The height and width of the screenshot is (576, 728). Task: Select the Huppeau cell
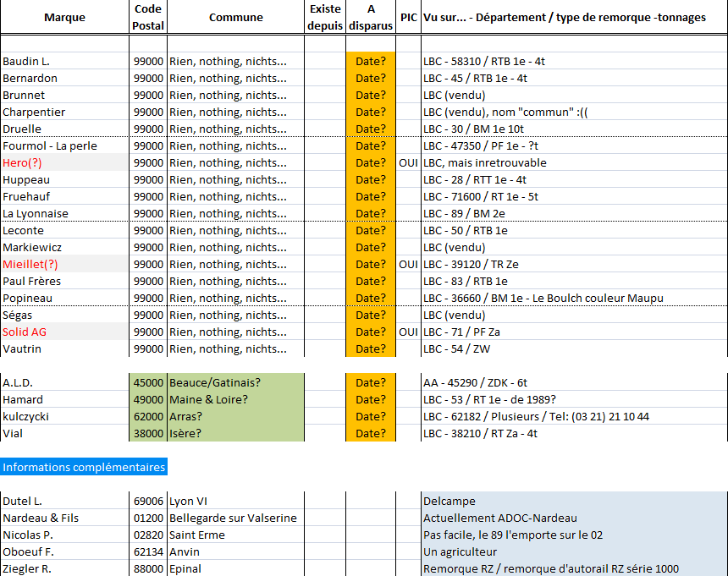(x=64, y=179)
